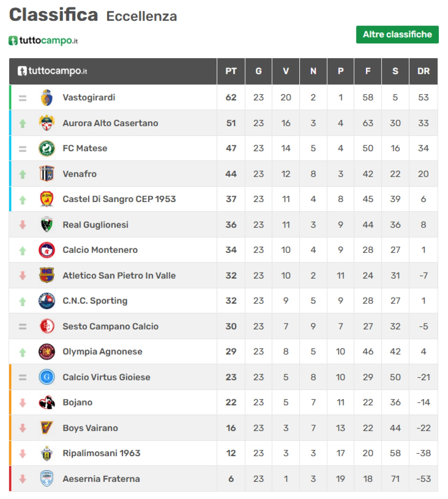Click the V wins column header
Viewport: 448px width, 499px height.
pyautogui.click(x=286, y=71)
